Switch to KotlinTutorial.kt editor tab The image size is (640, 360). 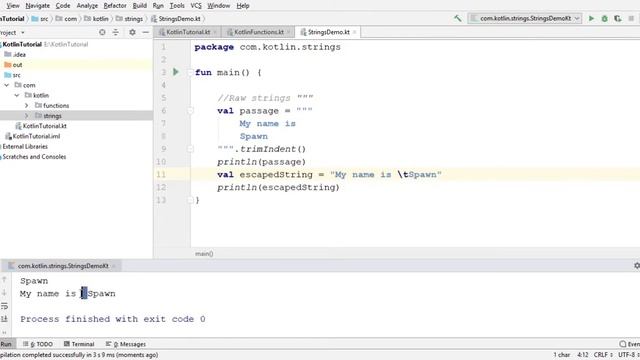187,32
